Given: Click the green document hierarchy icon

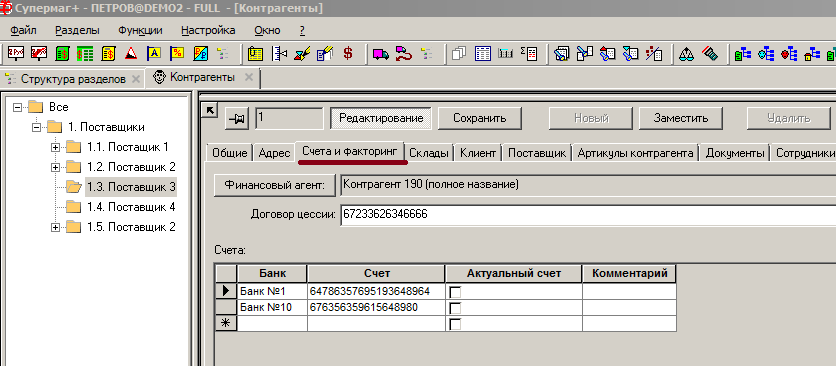Looking at the screenshot, I should (742, 53).
